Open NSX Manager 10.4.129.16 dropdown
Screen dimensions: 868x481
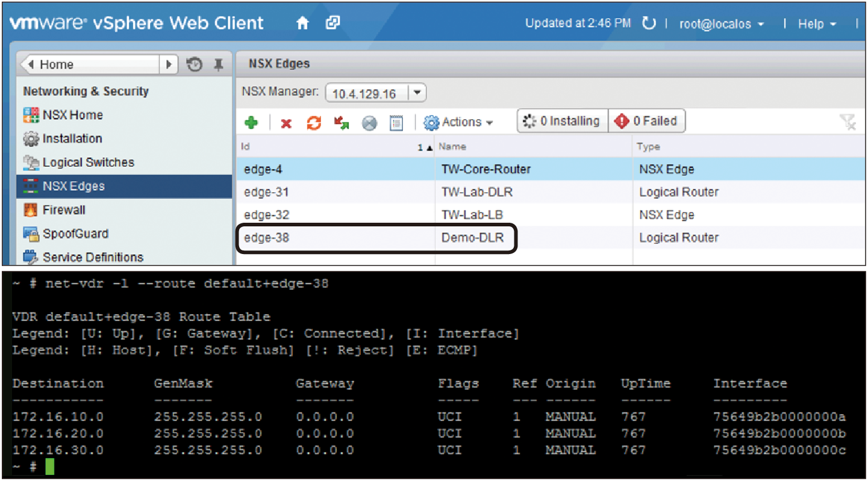tap(375, 93)
